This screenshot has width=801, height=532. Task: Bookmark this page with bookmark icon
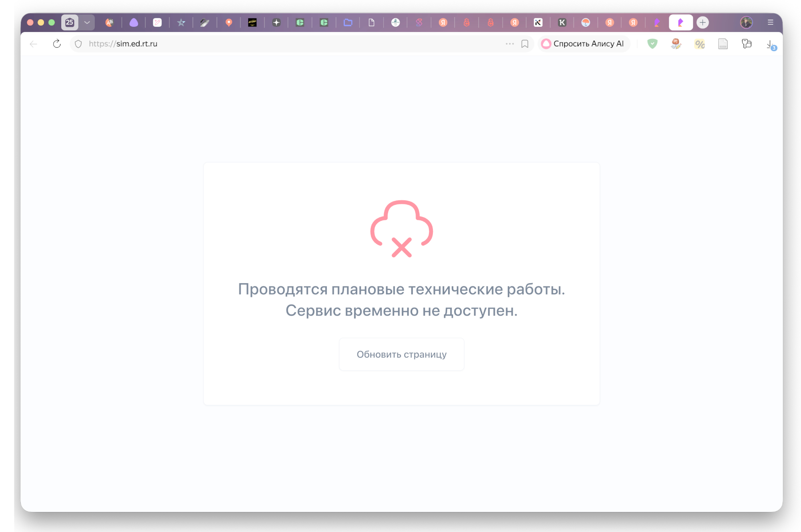[525, 44]
